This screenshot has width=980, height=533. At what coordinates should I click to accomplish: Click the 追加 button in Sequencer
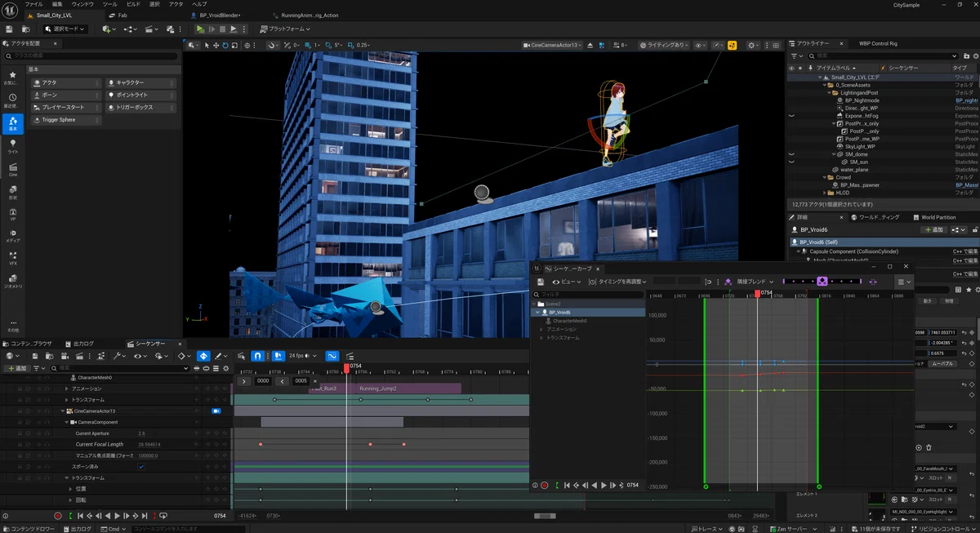tap(16, 368)
